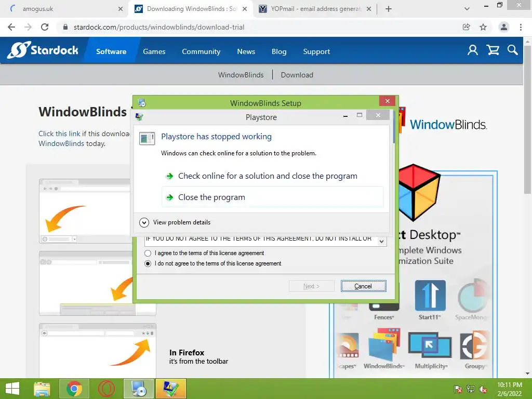This screenshot has height=399, width=532.
Task: Switch to the amogus.uk tab
Action: (x=64, y=9)
